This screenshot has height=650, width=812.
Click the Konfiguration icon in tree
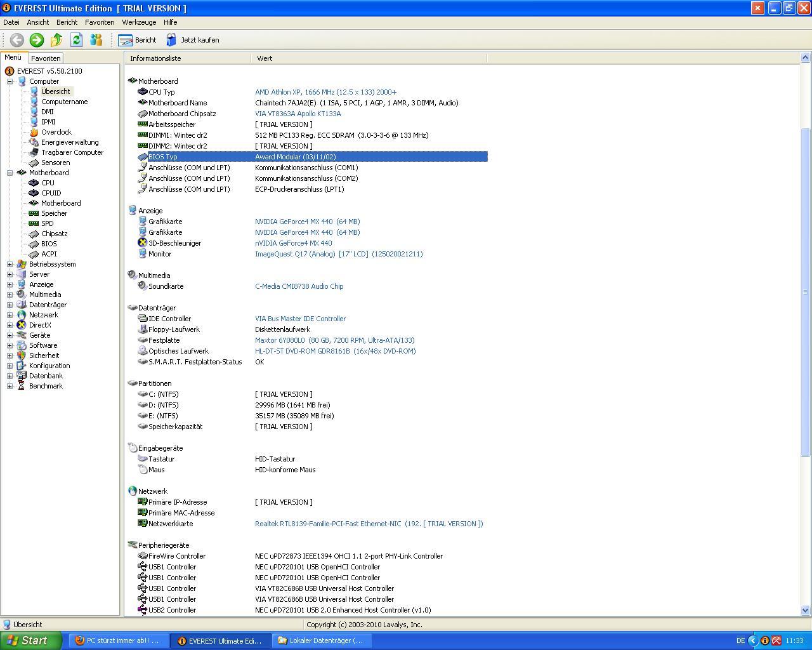coord(22,366)
